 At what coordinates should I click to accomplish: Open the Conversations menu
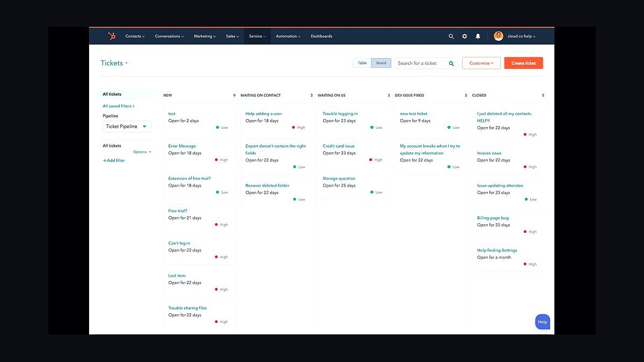point(169,36)
